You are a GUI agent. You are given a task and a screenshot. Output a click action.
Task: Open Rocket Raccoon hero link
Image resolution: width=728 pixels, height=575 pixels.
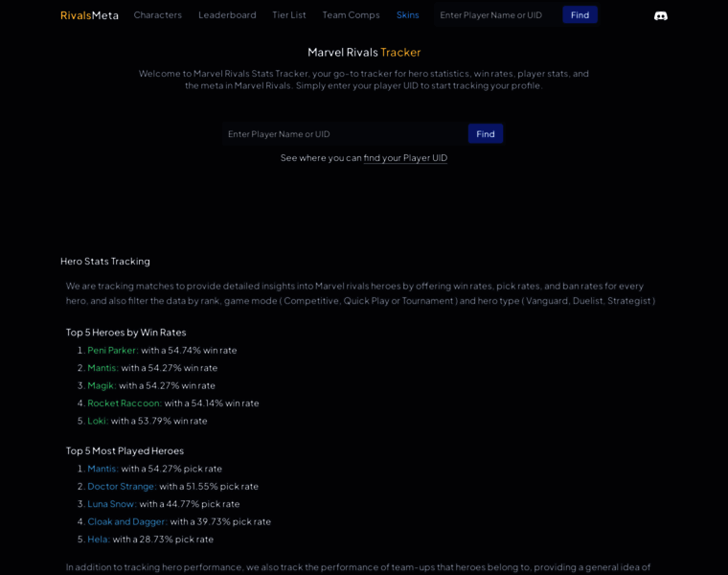coord(125,403)
